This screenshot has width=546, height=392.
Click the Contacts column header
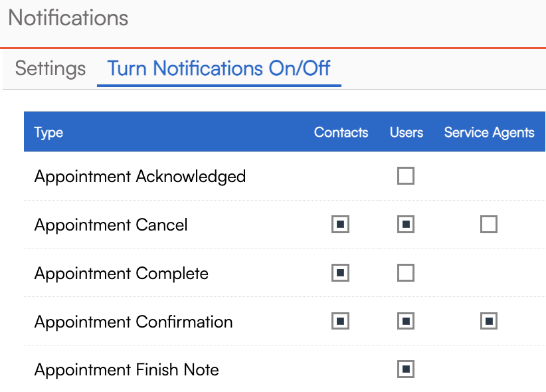coord(341,132)
